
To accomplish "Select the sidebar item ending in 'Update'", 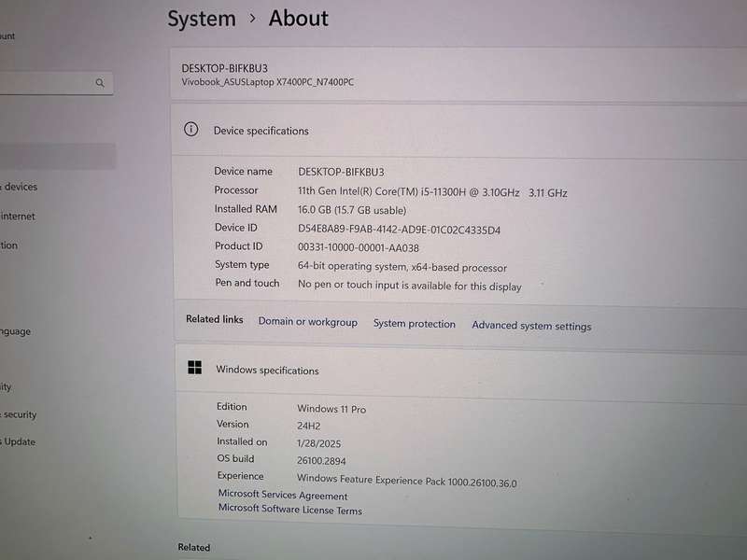I will tap(18, 441).
